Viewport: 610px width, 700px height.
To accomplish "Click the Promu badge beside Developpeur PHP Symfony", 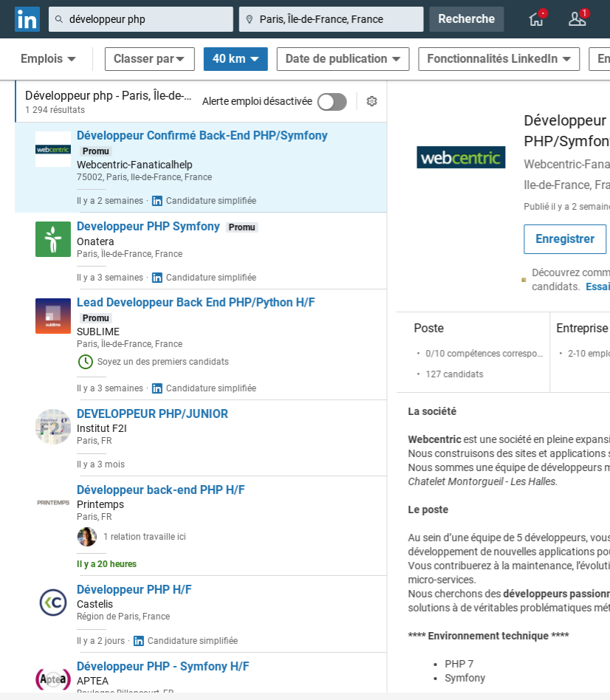I will 242,227.
